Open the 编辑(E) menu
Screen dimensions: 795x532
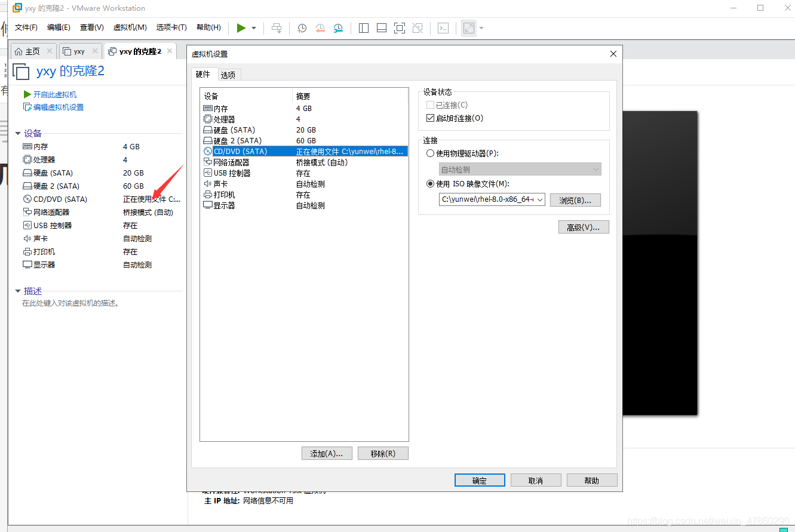(59, 27)
